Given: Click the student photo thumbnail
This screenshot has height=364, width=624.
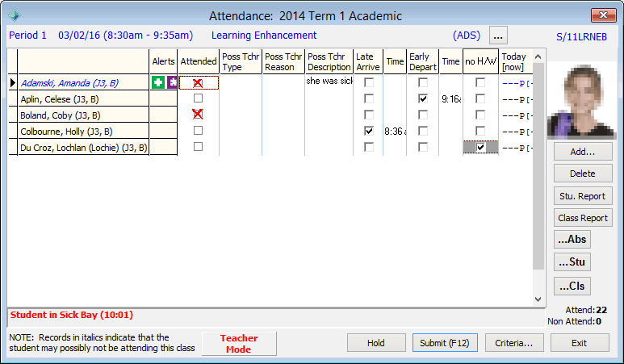Looking at the screenshot, I should (x=581, y=101).
